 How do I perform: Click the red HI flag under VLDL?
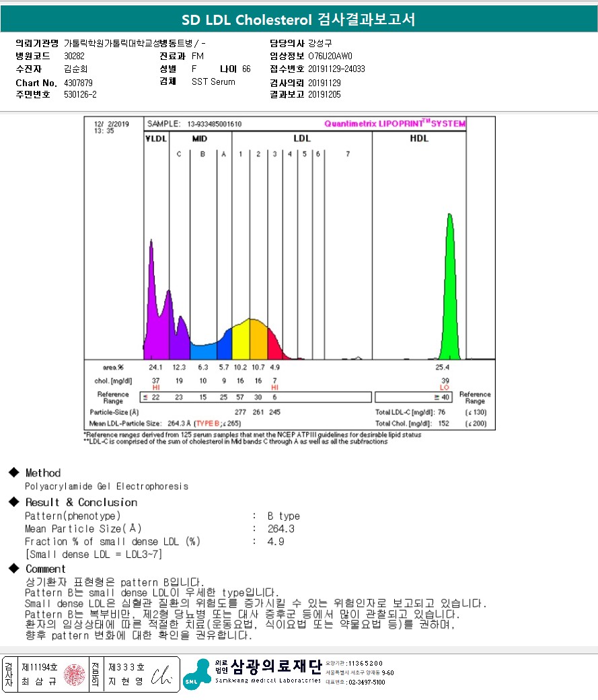click(x=156, y=388)
